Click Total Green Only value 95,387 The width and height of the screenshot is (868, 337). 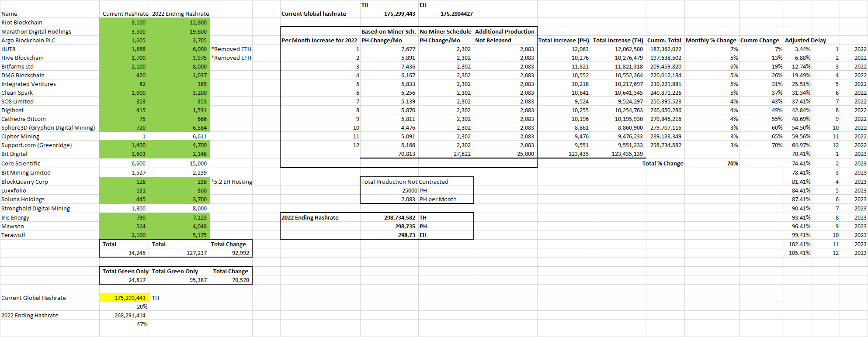pos(198,280)
